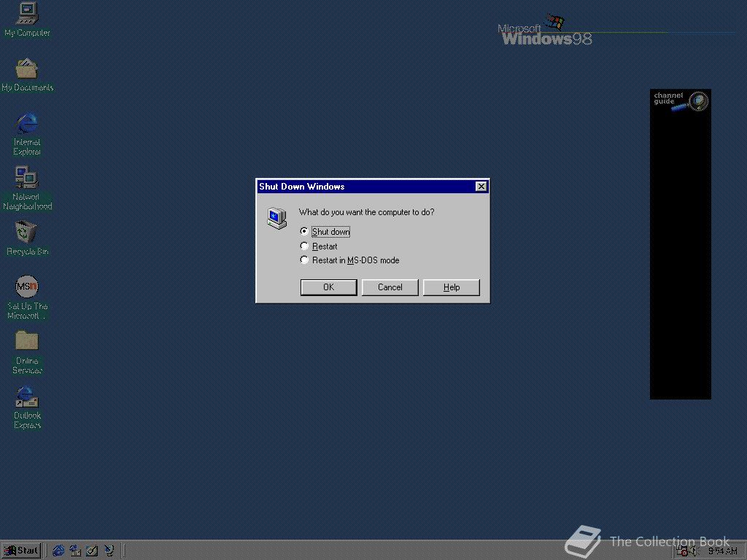Image resolution: width=747 pixels, height=560 pixels.
Task: Close the Shut Down Windows dialog
Action: click(x=481, y=186)
